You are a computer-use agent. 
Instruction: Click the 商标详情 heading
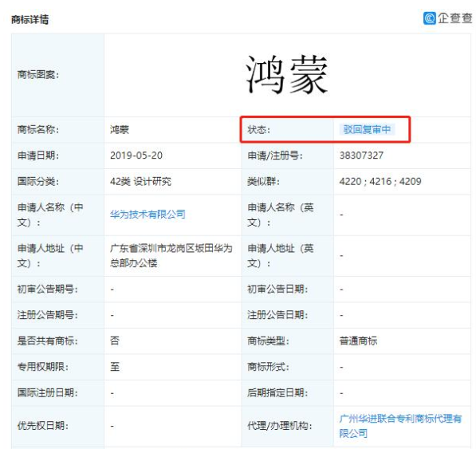point(30,20)
